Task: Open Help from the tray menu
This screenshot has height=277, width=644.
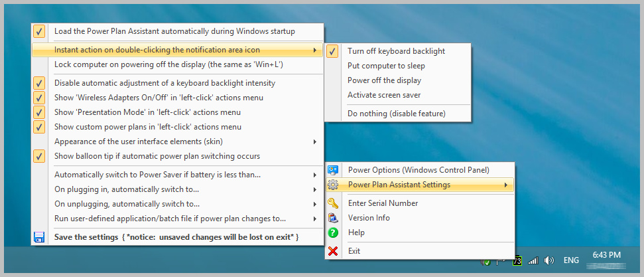Action: (x=419, y=232)
